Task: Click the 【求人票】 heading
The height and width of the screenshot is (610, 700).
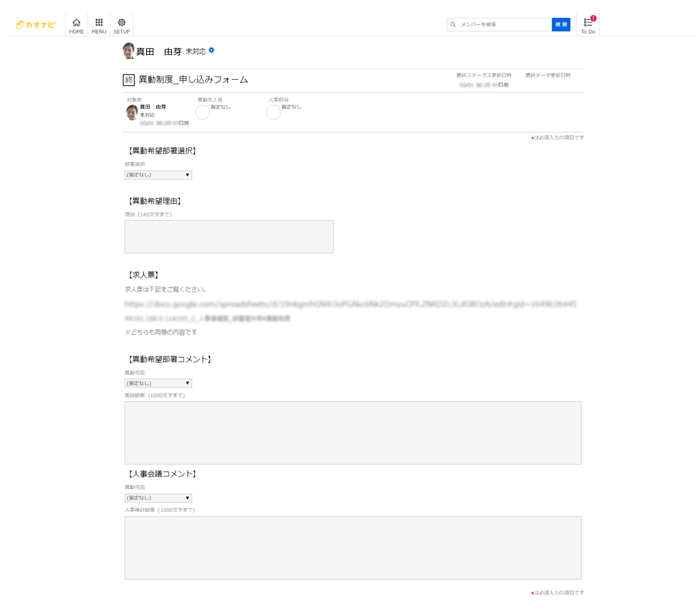Action: pyautogui.click(x=143, y=275)
